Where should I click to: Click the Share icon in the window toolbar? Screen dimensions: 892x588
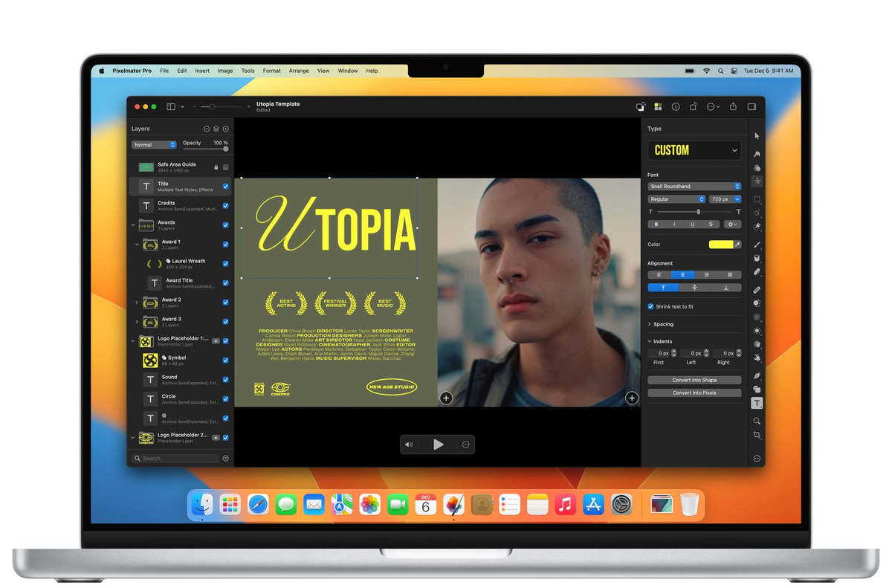pos(733,106)
